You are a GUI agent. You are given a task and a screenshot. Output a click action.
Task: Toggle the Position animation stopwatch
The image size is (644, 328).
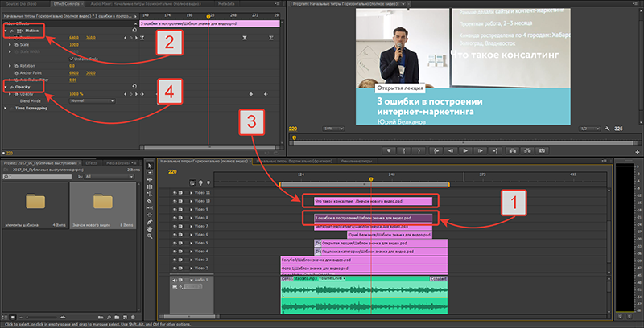15,38
